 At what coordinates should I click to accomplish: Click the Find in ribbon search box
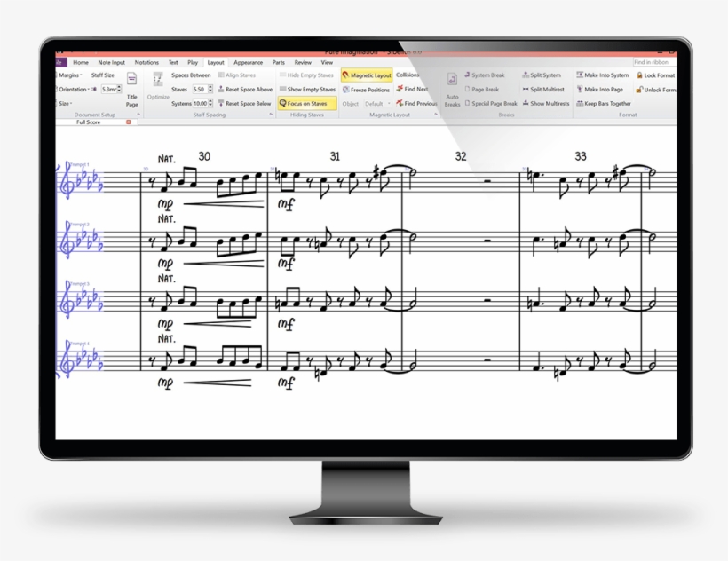(x=653, y=62)
